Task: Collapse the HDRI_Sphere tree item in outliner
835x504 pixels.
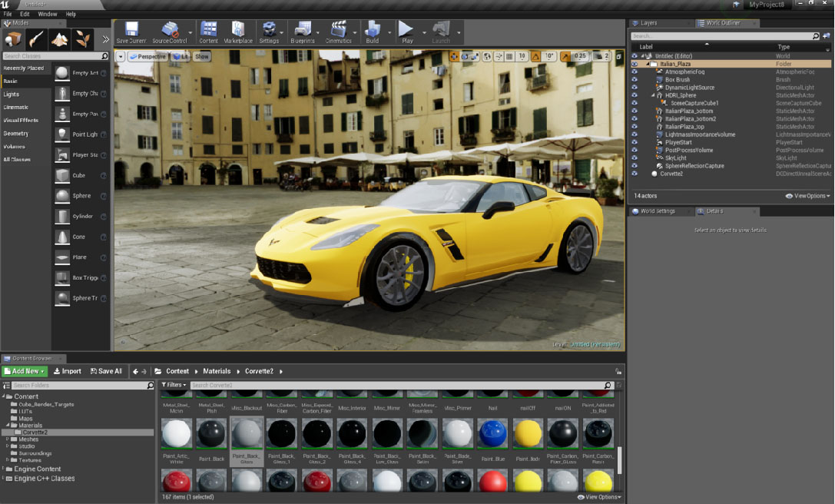Action: pyautogui.click(x=652, y=95)
